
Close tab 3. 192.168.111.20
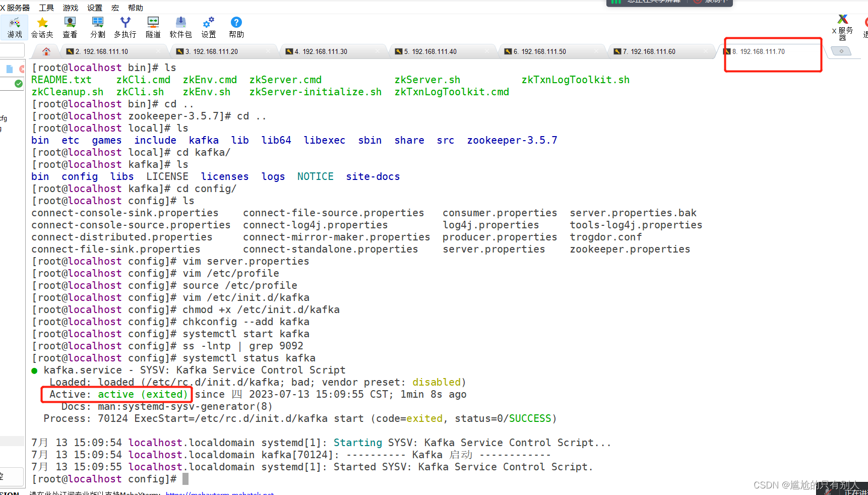[x=268, y=51]
